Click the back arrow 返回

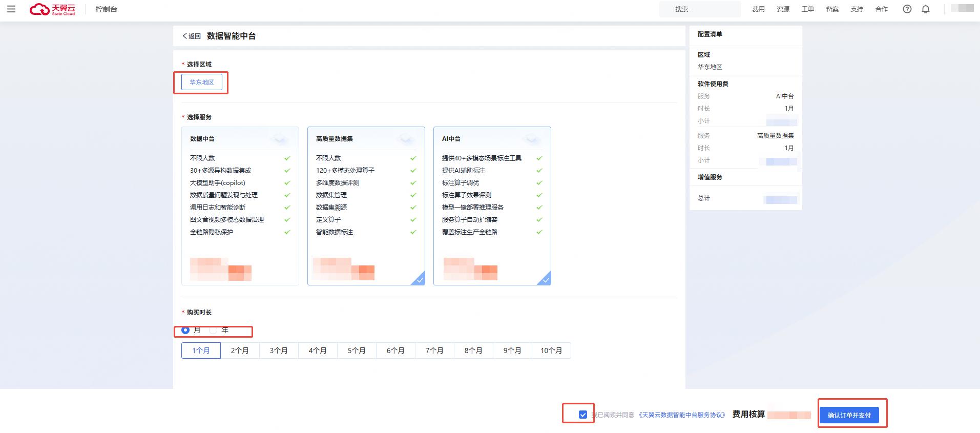coord(192,36)
